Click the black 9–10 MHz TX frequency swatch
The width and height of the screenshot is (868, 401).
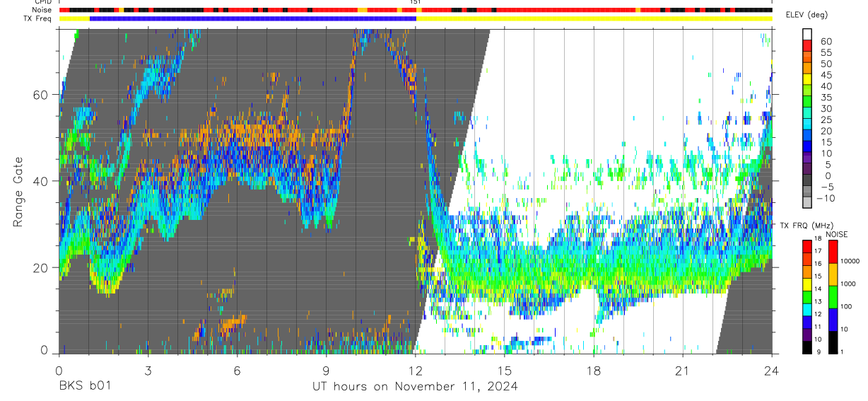tap(807, 347)
